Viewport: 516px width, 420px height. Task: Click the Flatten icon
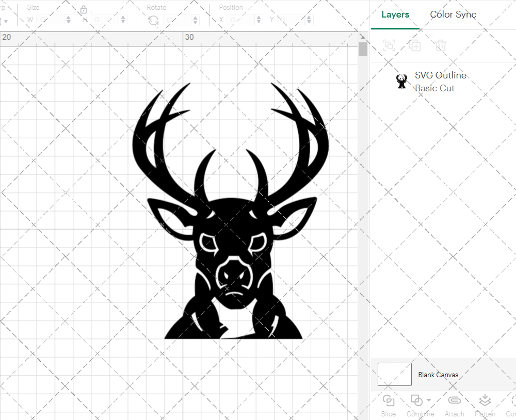click(485, 401)
